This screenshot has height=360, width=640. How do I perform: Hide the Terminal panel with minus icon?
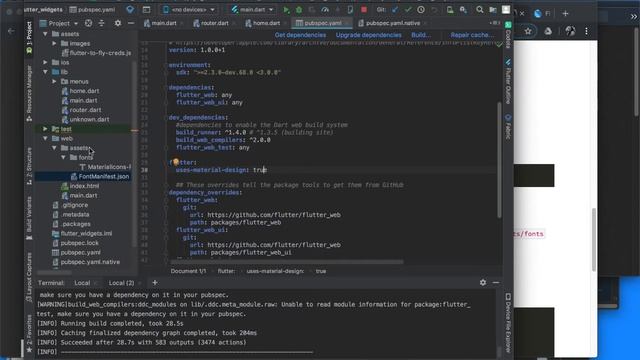coord(496,282)
